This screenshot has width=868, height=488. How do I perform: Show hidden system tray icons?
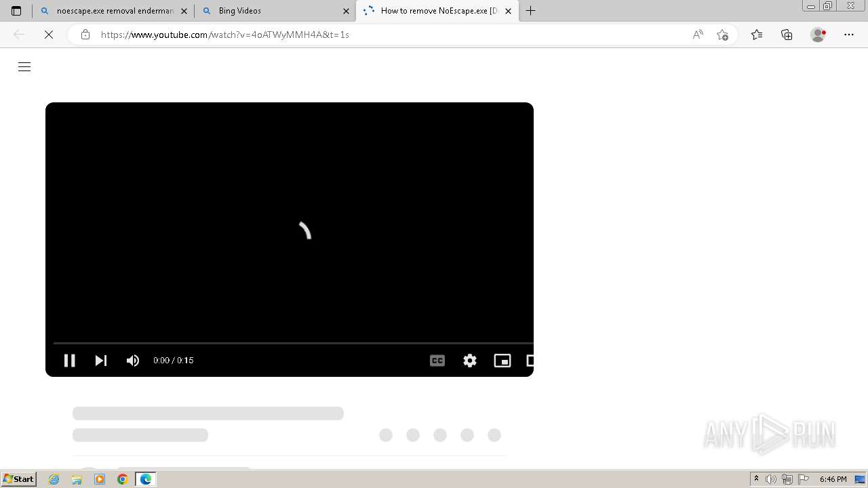(756, 479)
